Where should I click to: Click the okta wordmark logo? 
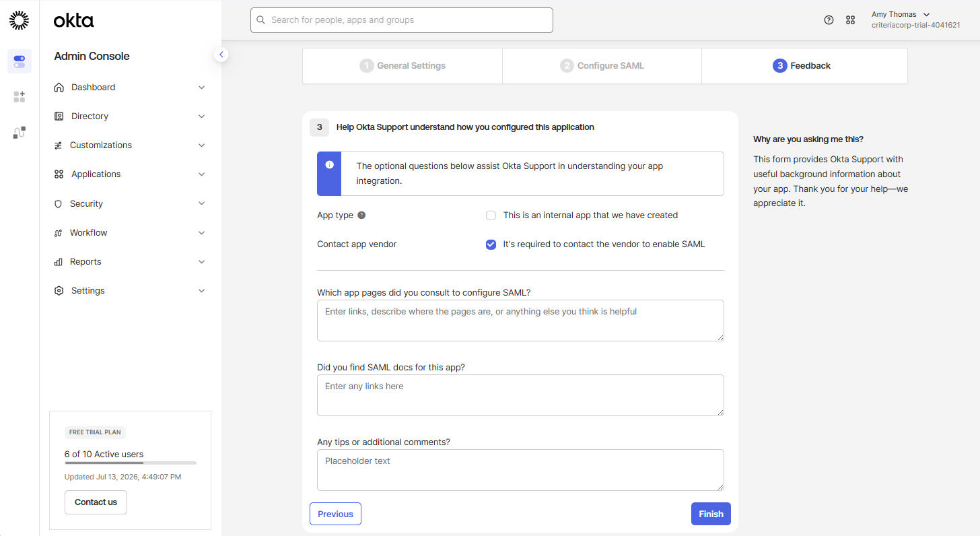pyautogui.click(x=74, y=21)
